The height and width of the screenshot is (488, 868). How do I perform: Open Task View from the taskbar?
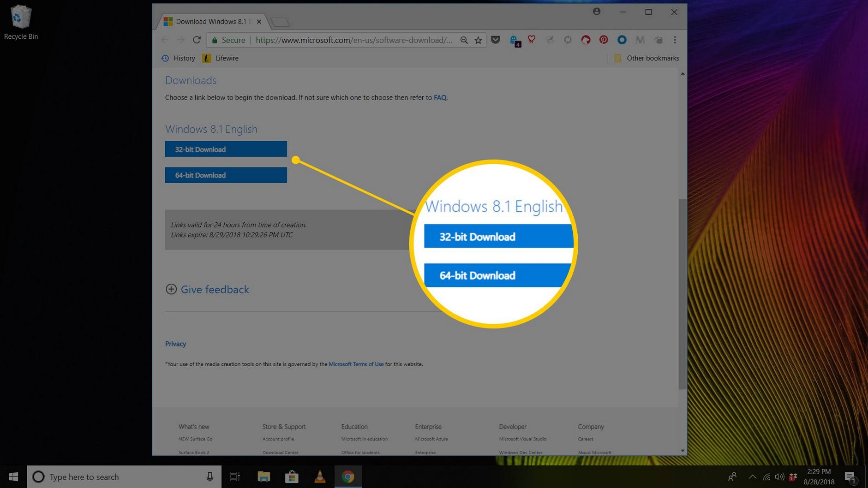coord(235,476)
